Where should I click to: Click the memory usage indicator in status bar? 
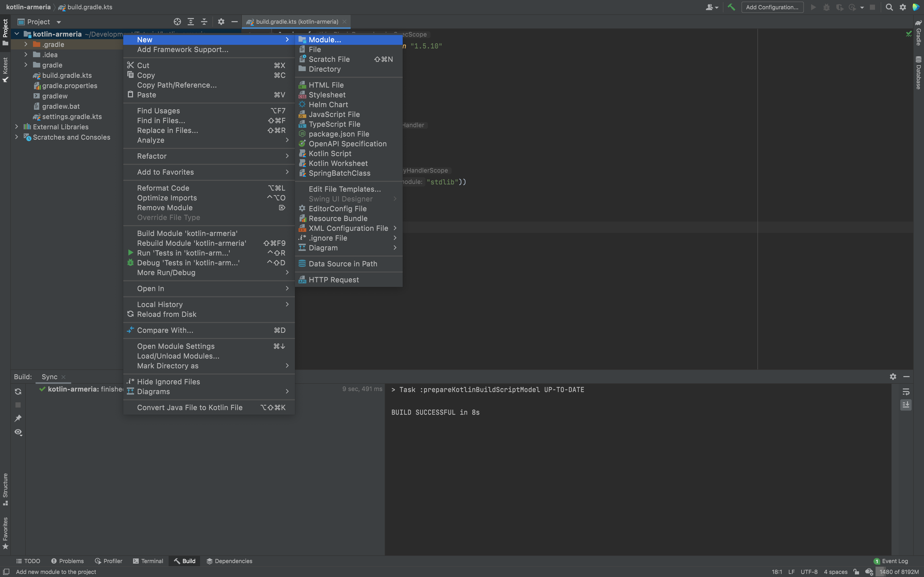(x=899, y=572)
